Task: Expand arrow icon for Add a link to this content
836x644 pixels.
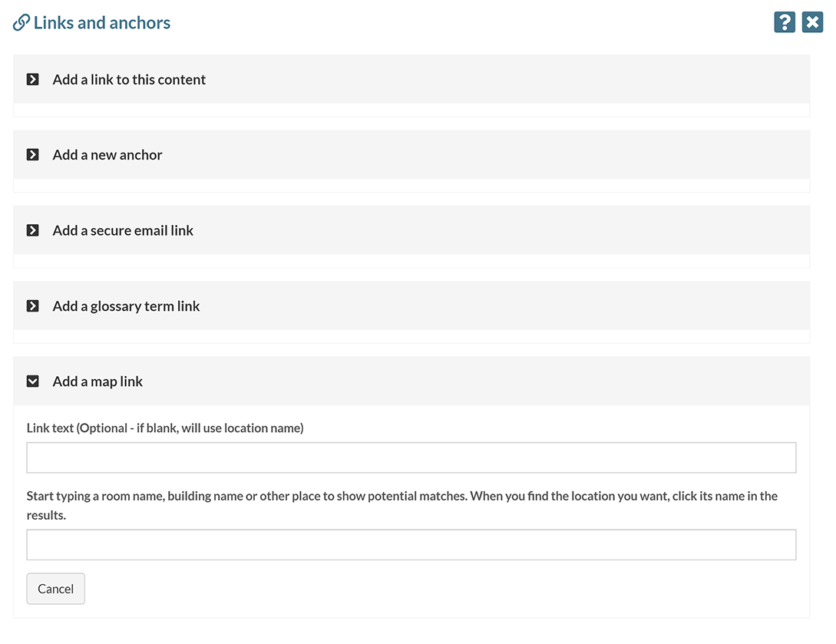Action: (33, 79)
